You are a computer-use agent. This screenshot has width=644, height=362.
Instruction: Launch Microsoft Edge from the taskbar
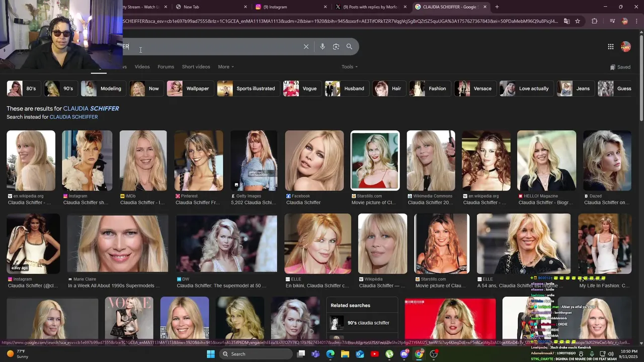pyautogui.click(x=330, y=354)
